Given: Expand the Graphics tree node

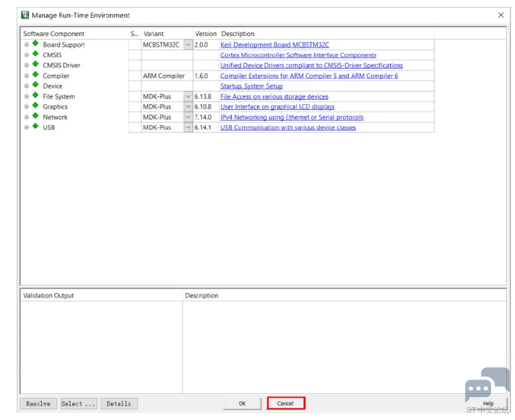Looking at the screenshot, I should click(27, 107).
